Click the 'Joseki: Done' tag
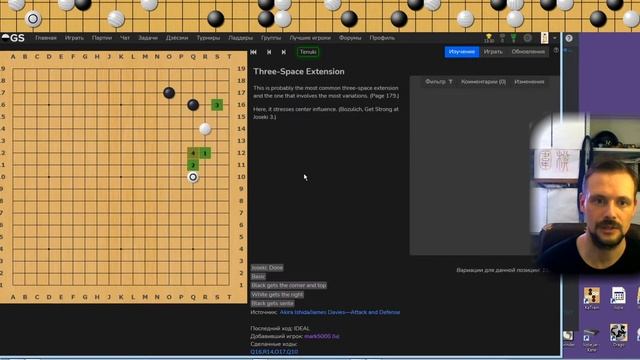640x360 pixels. (x=267, y=268)
